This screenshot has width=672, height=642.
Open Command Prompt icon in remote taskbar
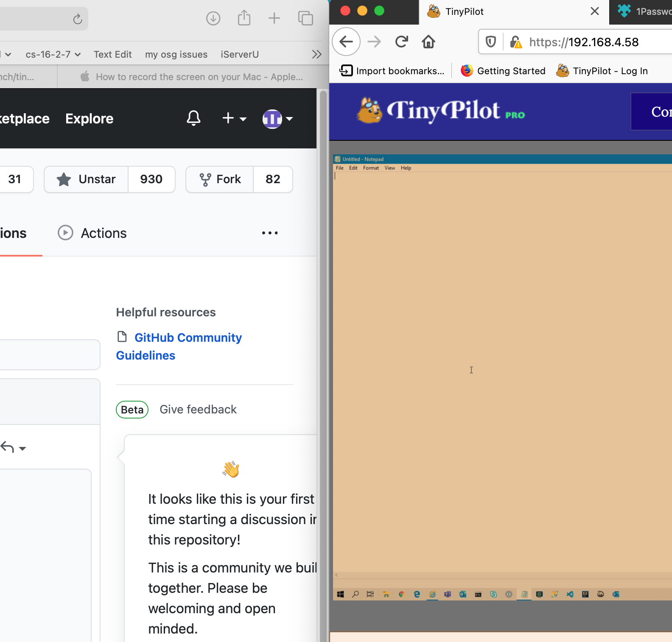point(478,595)
